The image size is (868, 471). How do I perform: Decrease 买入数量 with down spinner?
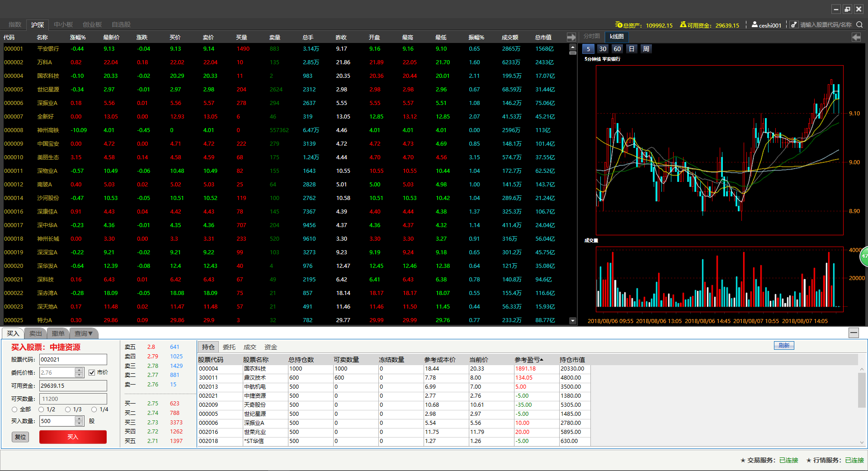point(79,423)
